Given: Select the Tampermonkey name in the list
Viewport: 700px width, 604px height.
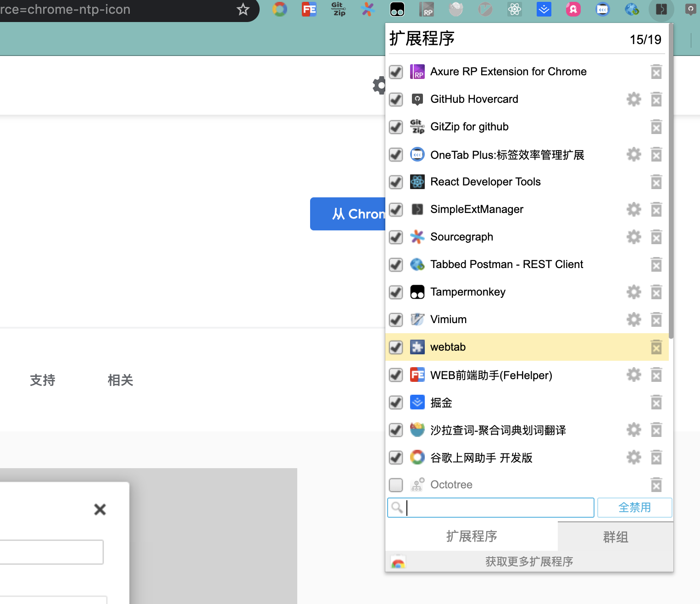Looking at the screenshot, I should coord(468,292).
